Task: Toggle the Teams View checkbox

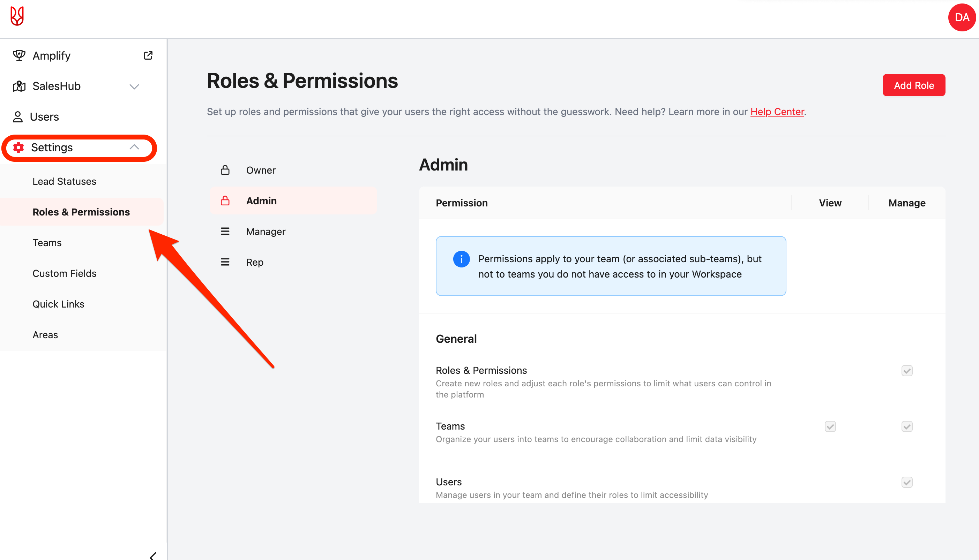Action: (830, 426)
